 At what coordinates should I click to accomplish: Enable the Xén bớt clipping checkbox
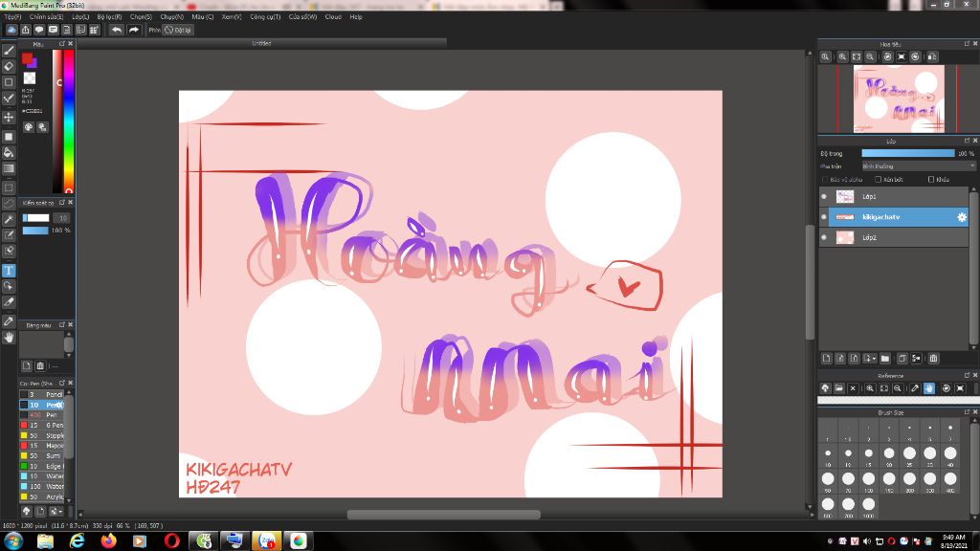coord(879,180)
